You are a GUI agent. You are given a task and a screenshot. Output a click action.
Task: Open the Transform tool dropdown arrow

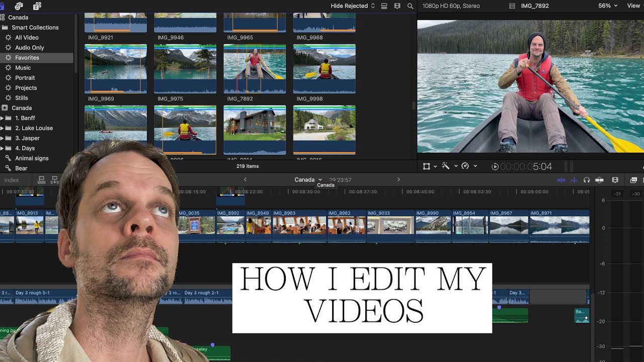coord(435,166)
